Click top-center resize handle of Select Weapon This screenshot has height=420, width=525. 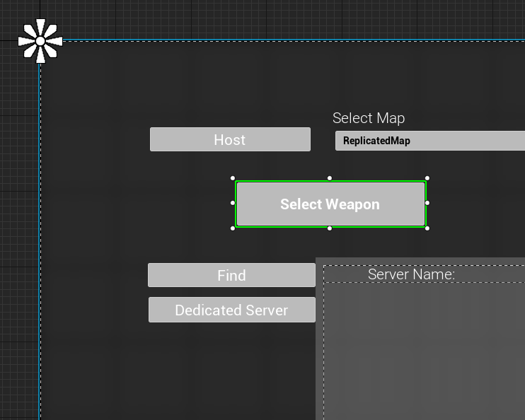pos(330,178)
